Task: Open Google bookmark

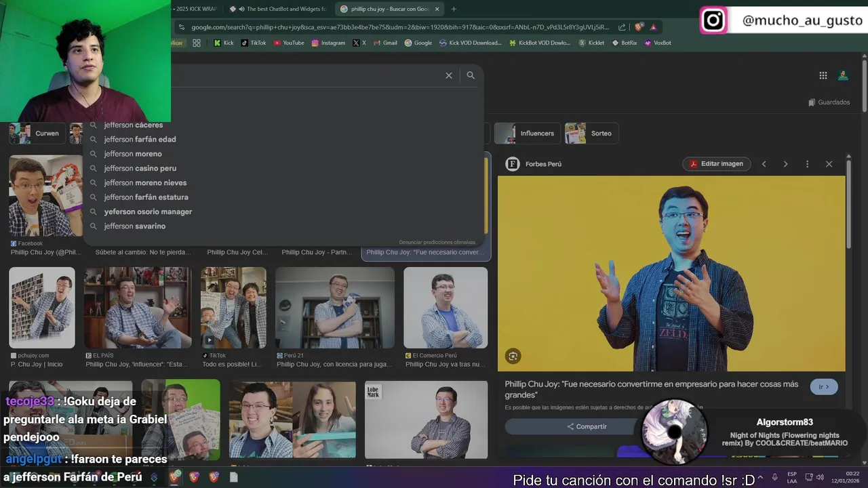Action: click(418, 43)
